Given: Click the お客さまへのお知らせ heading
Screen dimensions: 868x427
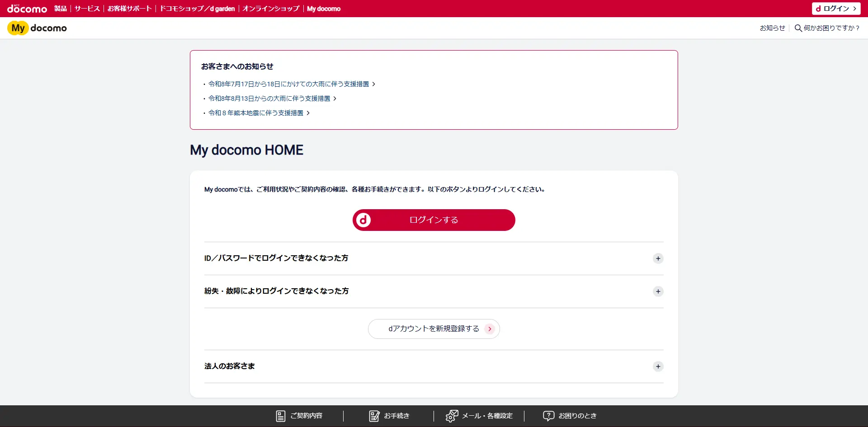Looking at the screenshot, I should (237, 66).
